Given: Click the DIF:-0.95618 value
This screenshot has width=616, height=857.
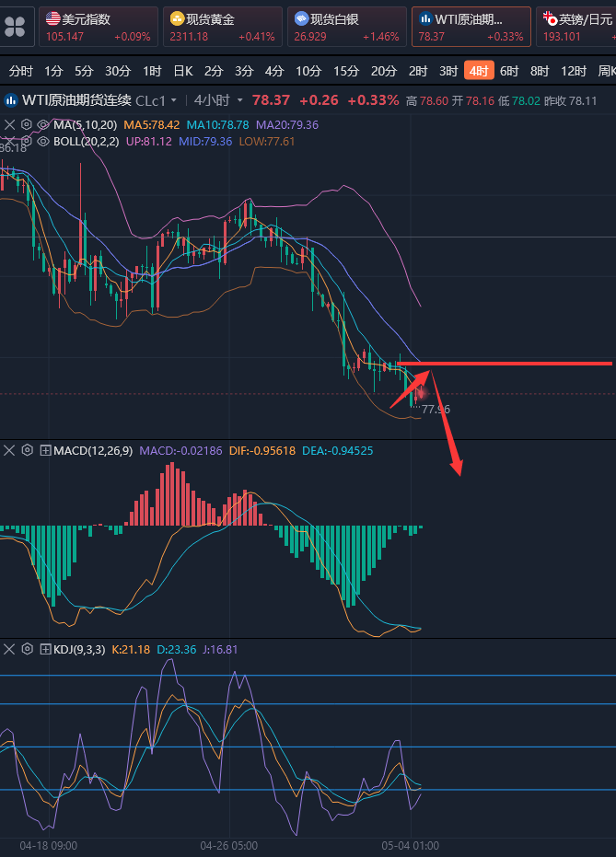Looking at the screenshot, I should click(262, 451).
